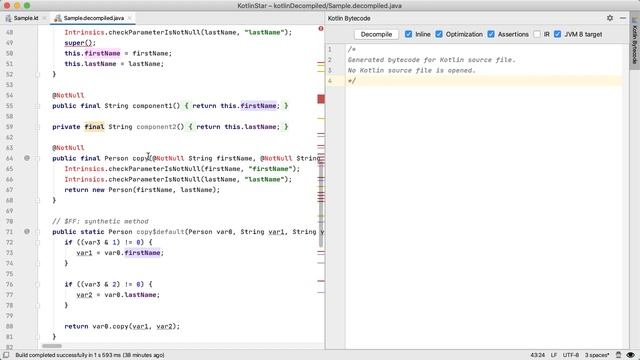
Task: Open the Kotlin Bytecode side tool window tab
Action: click(x=635, y=41)
